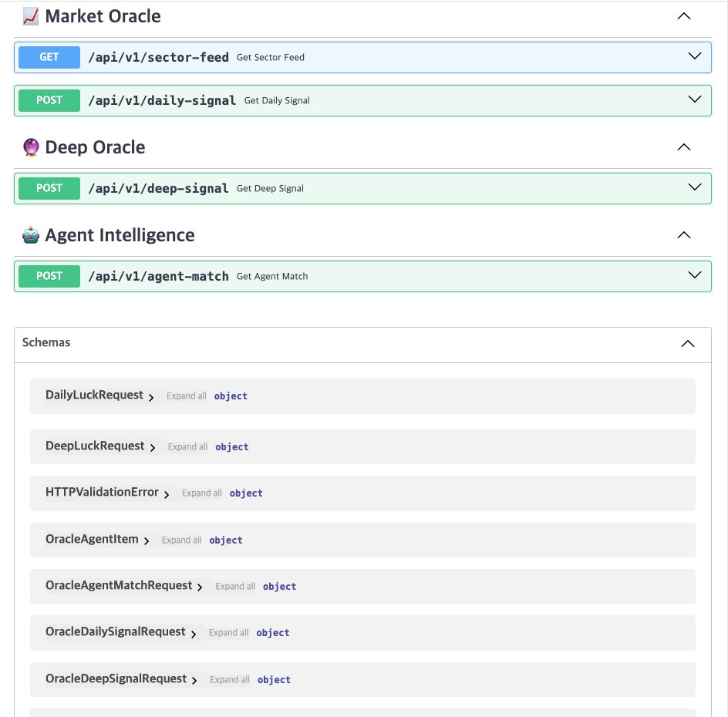Click the Agent Intelligence robot icon
Viewport: 728px width, 717px height.
pos(31,235)
